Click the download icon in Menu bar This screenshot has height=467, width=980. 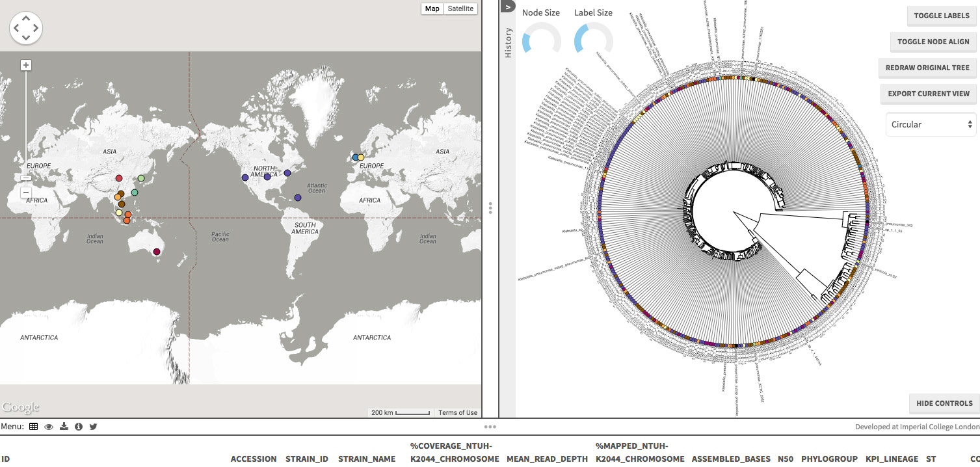64,427
